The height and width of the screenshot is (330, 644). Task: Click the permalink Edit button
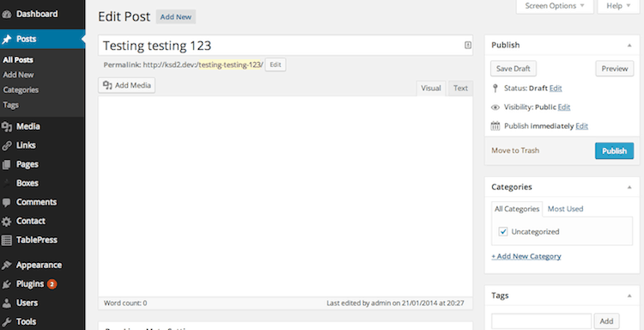pos(275,65)
